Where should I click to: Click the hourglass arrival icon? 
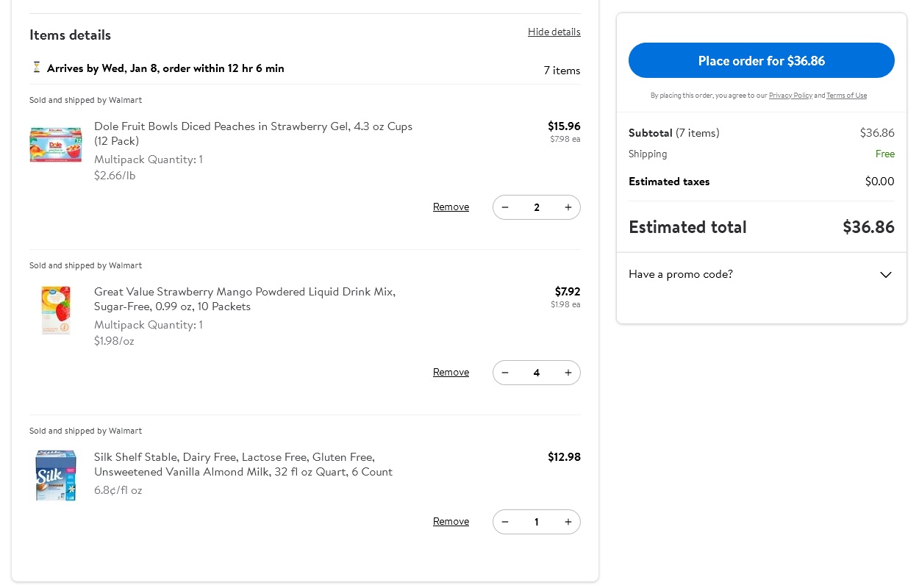click(37, 68)
